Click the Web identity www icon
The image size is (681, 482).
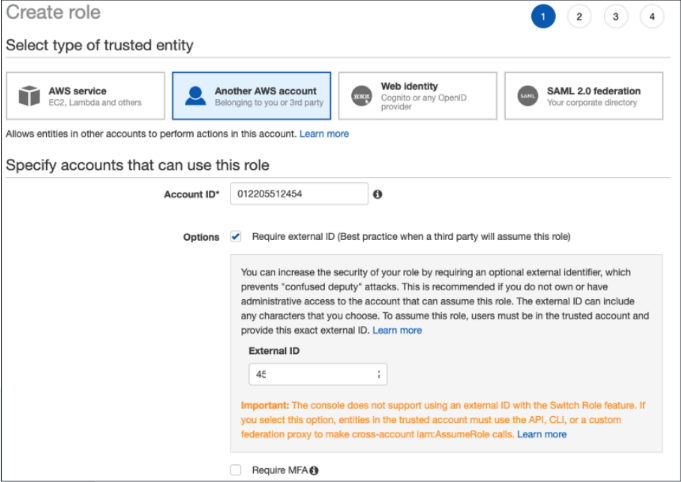click(x=361, y=96)
